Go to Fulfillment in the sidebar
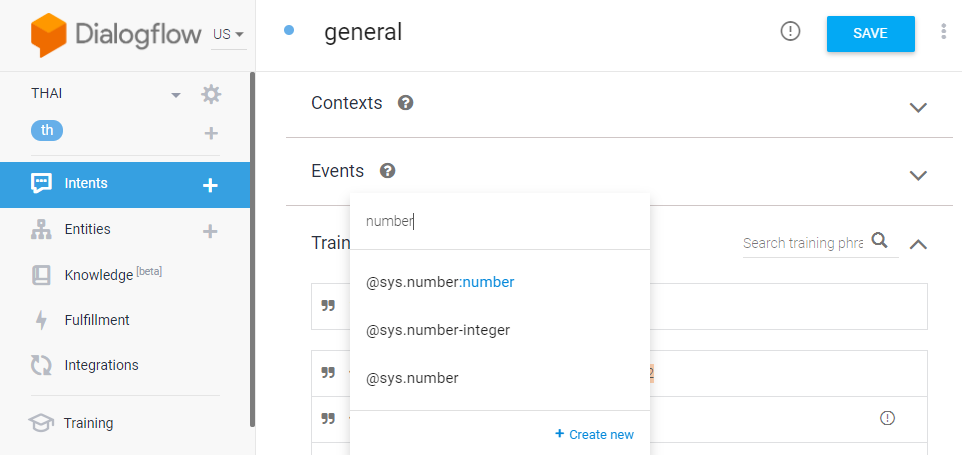 96,320
